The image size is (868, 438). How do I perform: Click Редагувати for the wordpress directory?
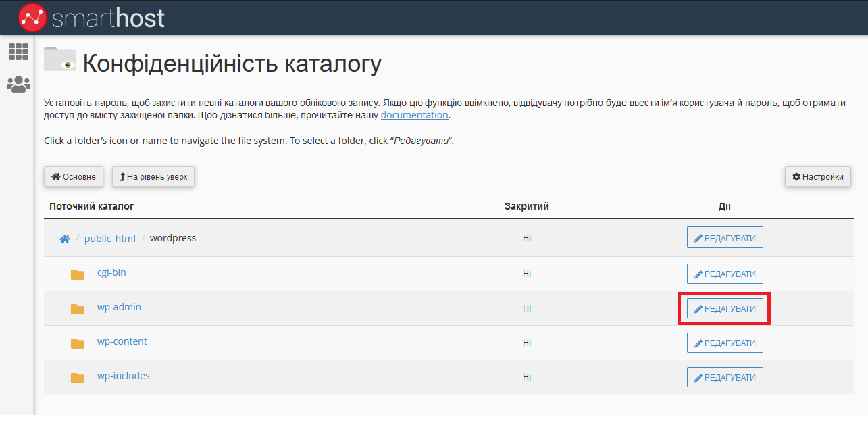tap(725, 238)
